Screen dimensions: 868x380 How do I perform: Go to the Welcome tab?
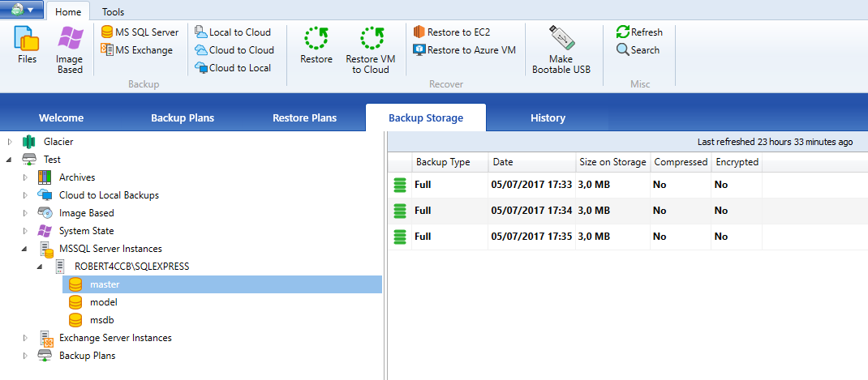click(62, 117)
